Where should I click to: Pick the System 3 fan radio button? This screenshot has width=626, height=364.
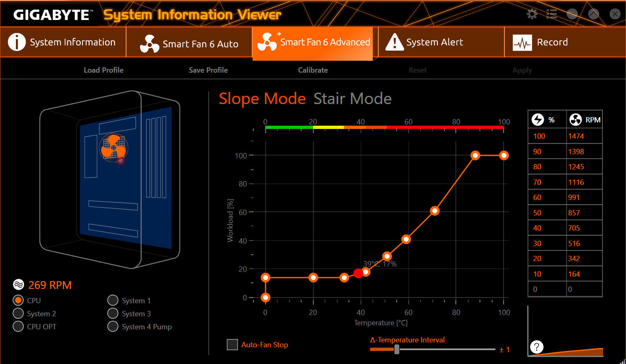(113, 313)
